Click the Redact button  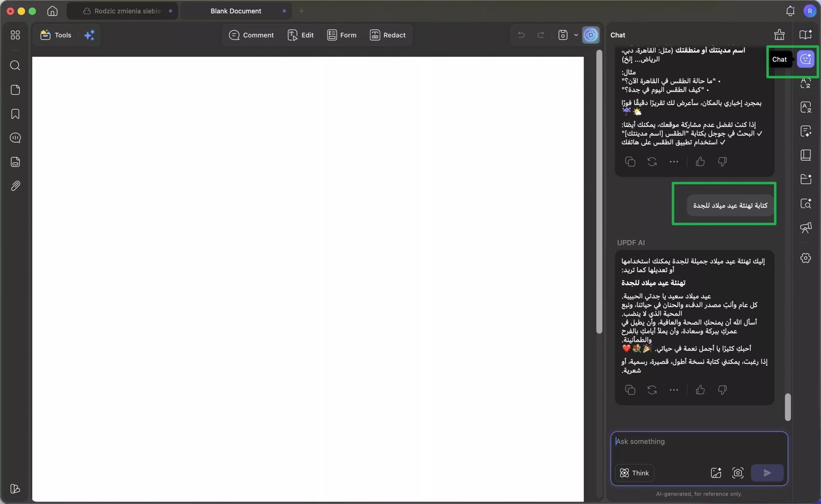[388, 35]
